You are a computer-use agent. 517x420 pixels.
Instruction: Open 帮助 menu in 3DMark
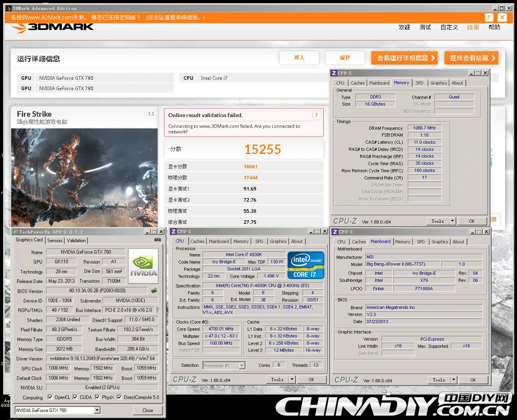[494, 27]
